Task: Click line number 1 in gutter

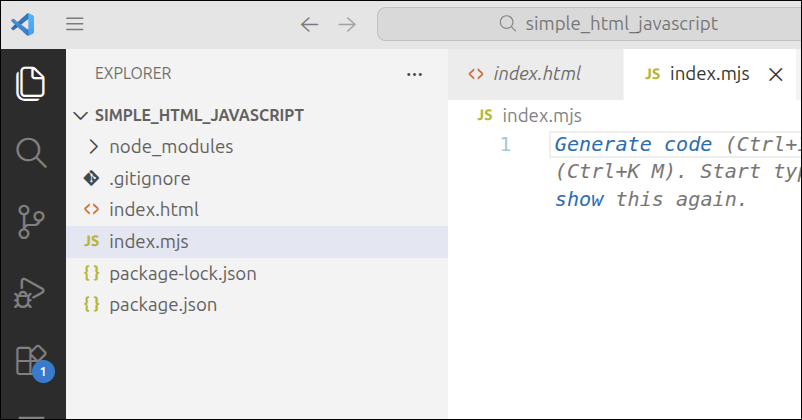Action: (x=505, y=144)
